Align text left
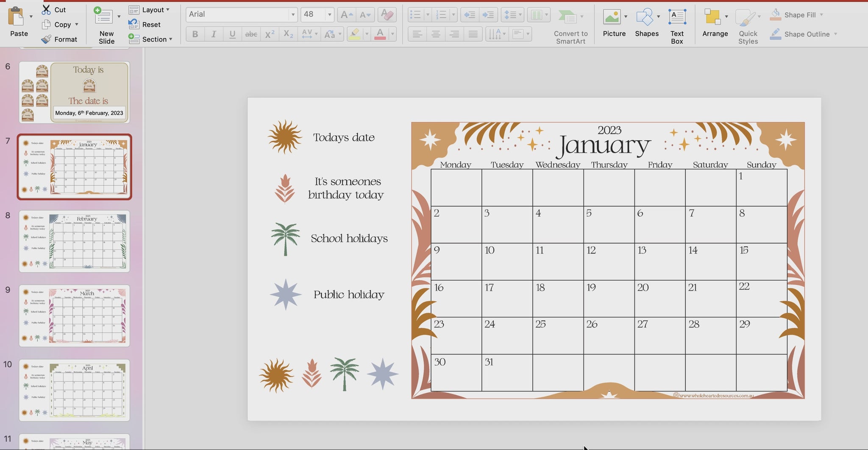Viewport: 868px width, 450px height. (x=417, y=34)
